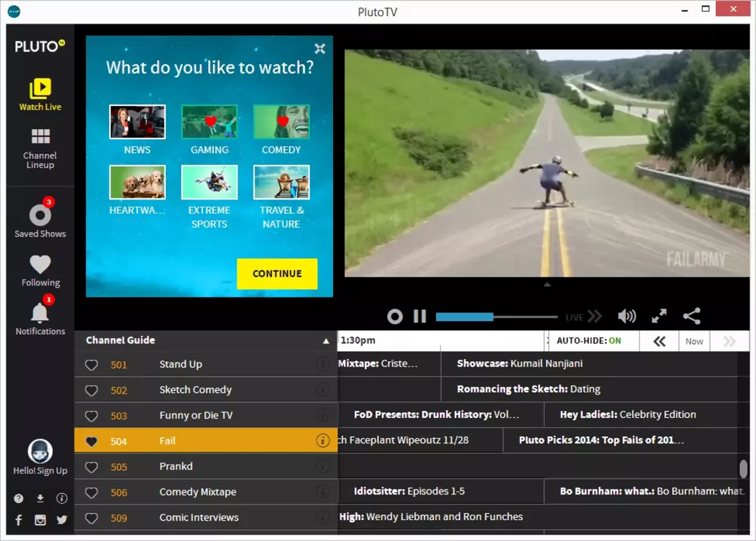Viewport: 756px width, 541px height.
Task: Select the Extreme Sports thumbnail
Action: [x=209, y=182]
